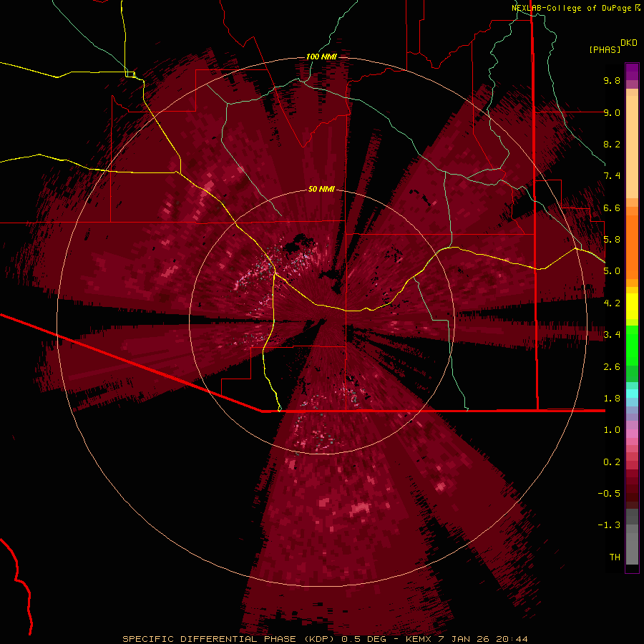The height and width of the screenshot is (644, 644).
Task: Click the "DKD" legend unit label
Action: (628, 43)
